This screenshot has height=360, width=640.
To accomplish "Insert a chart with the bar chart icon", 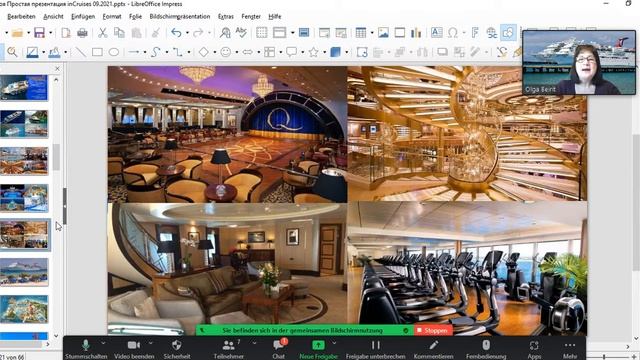I will 416,33.
